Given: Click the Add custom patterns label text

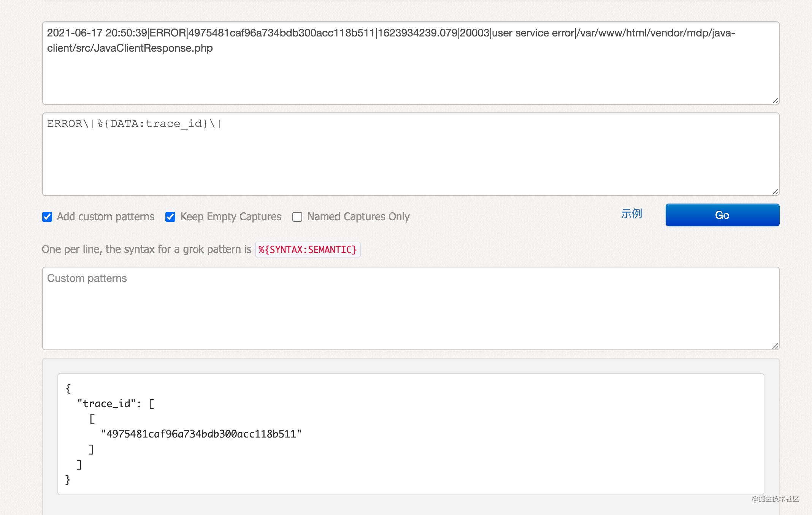Looking at the screenshot, I should [105, 216].
